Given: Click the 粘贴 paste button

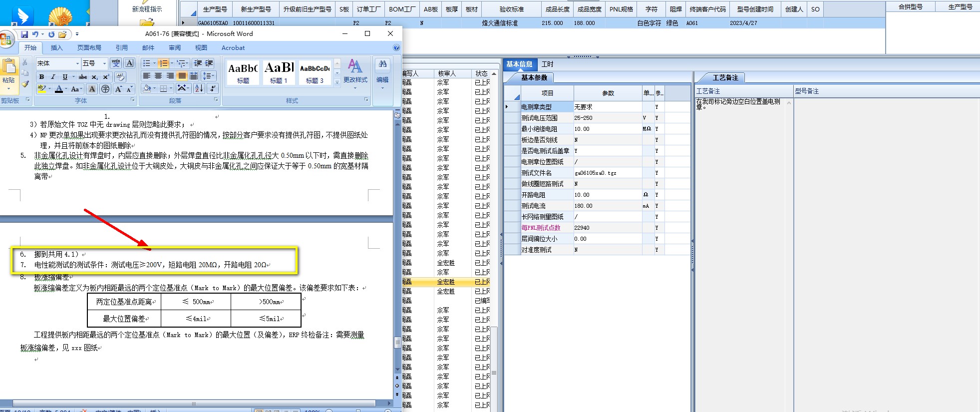Looking at the screenshot, I should point(9,75).
